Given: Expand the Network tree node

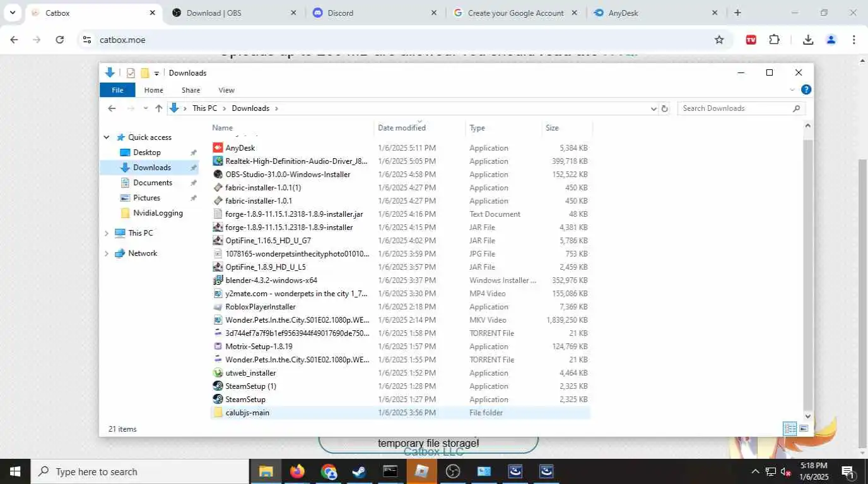Looking at the screenshot, I should [x=107, y=253].
